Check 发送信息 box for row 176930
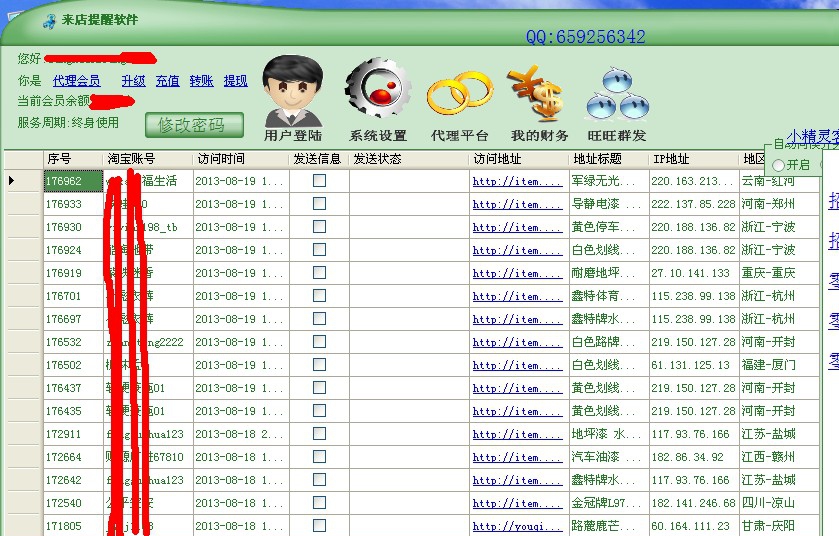 coord(319,227)
